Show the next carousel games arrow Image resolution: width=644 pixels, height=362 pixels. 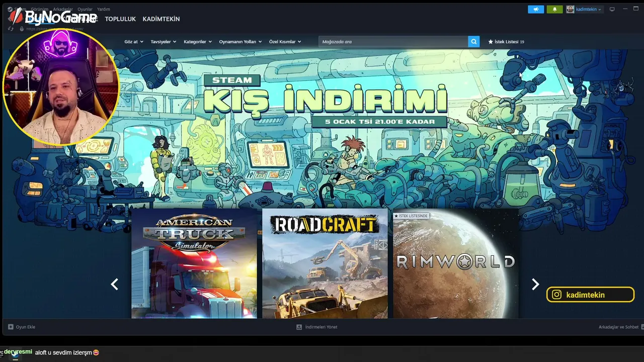[x=535, y=285]
